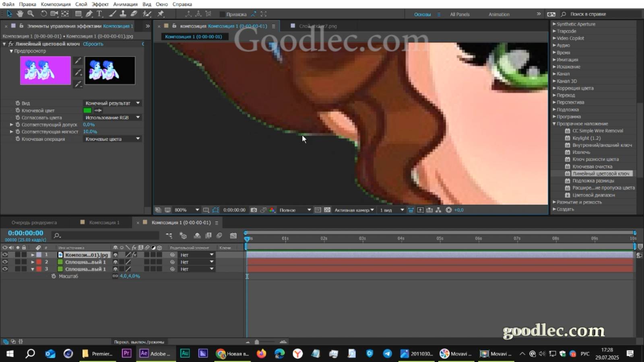644x362 pixels.
Task: Open the Graph Editor in the timeline
Action: (233, 235)
